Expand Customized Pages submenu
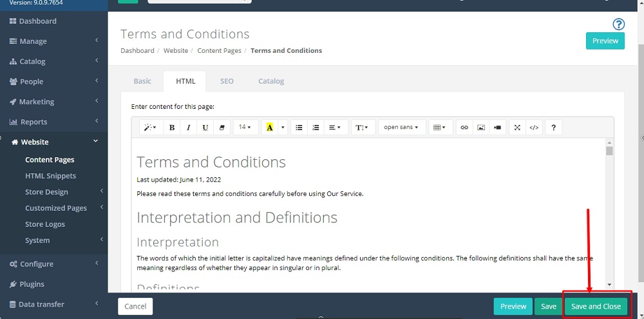 (x=54, y=208)
